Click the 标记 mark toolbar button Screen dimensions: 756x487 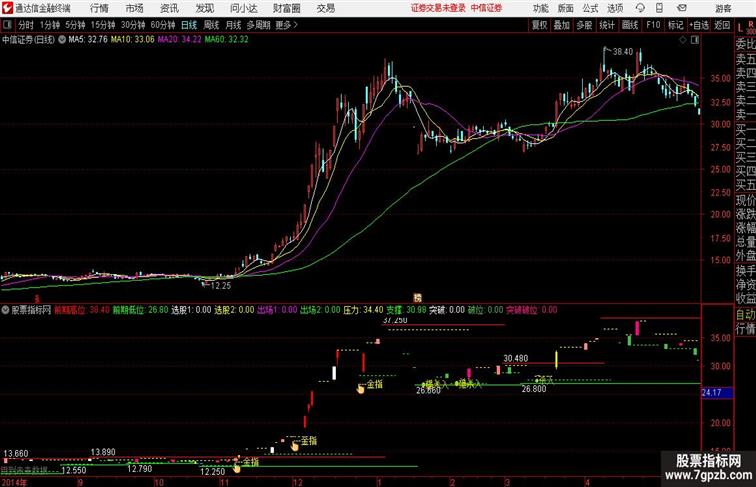675,25
